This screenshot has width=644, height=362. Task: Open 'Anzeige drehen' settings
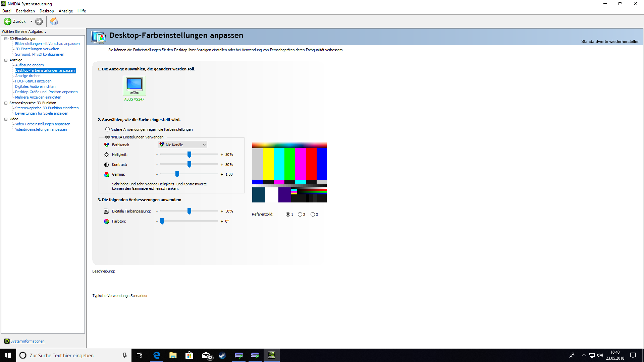[x=28, y=76]
